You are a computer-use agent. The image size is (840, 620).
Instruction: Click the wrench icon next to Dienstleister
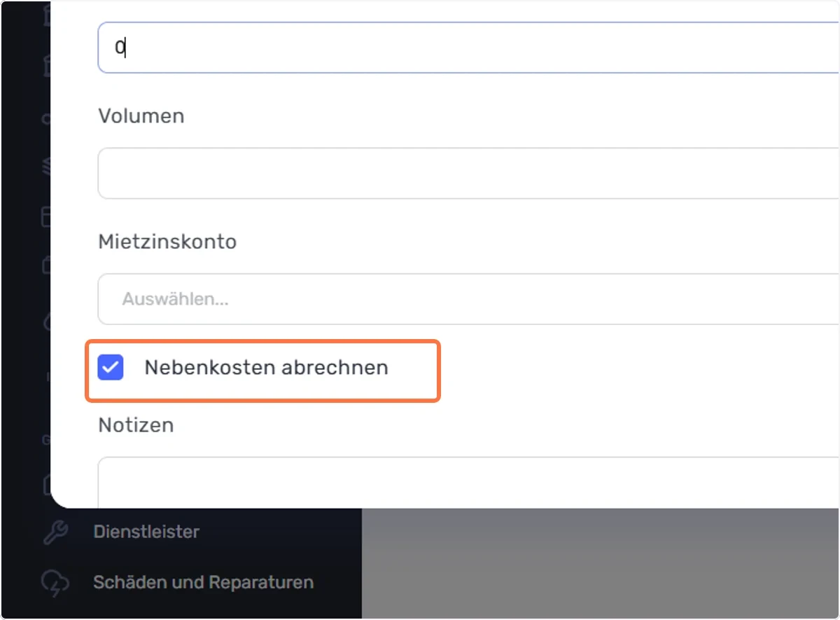[x=55, y=532]
